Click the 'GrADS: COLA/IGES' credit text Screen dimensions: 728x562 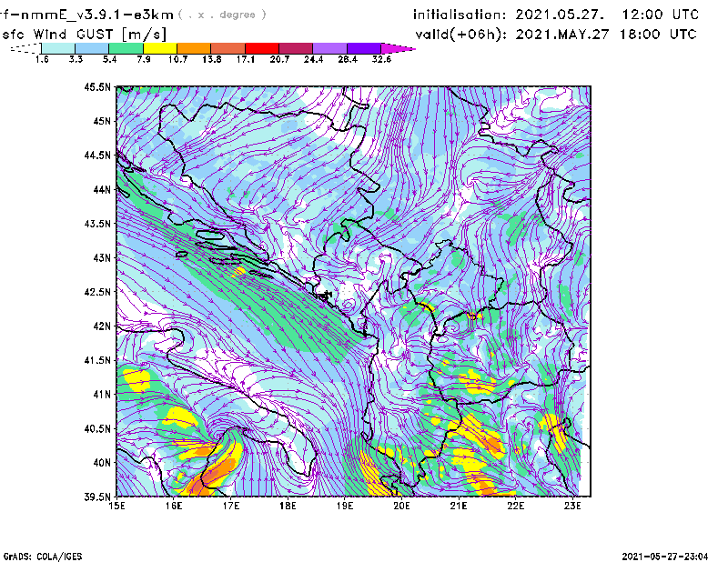point(42,557)
